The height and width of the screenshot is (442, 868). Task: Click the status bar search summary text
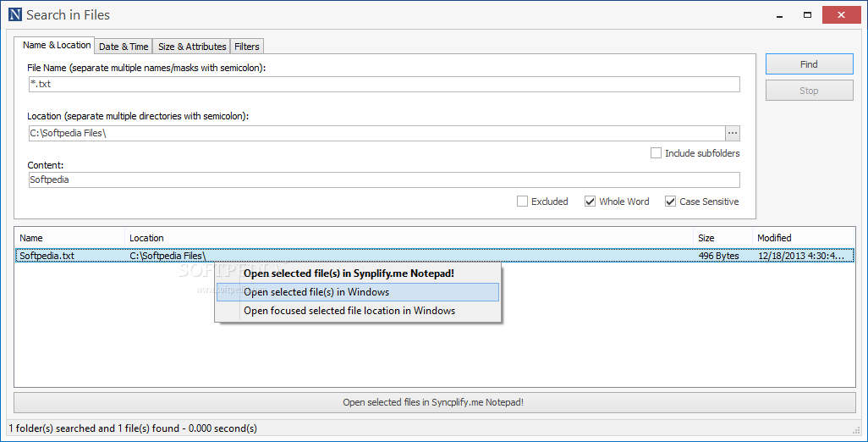pos(133,428)
